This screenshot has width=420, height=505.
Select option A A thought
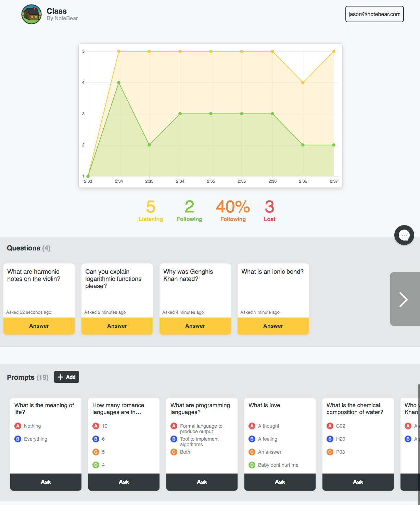(264, 426)
